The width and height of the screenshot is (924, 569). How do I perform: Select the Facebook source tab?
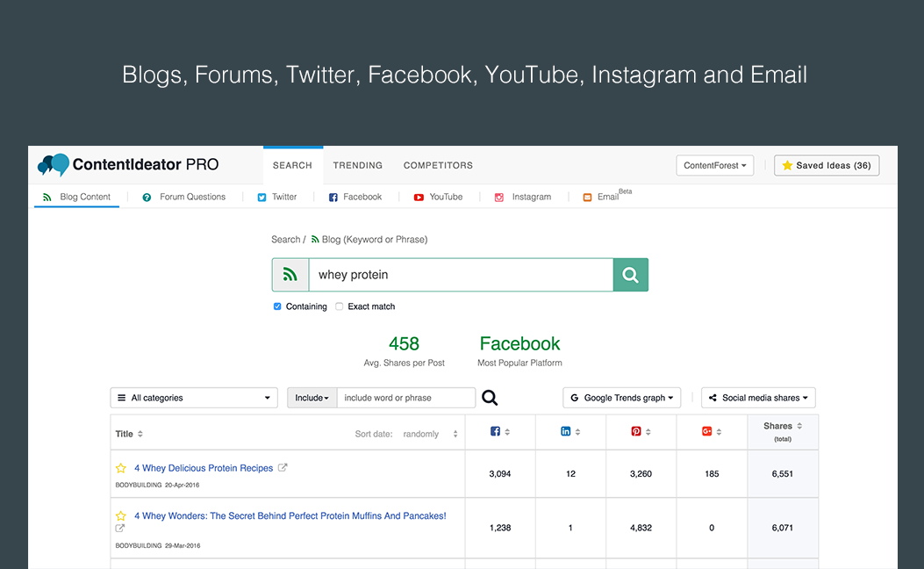355,197
